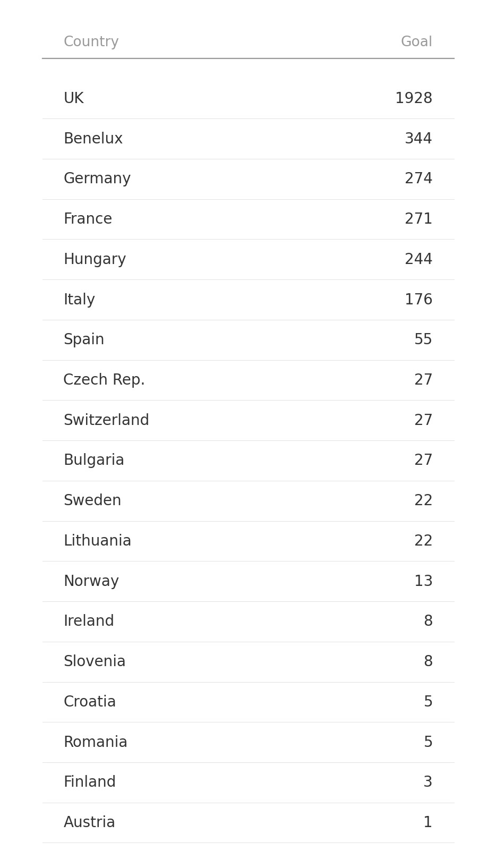Image resolution: width=496 pixels, height=868 pixels.
Task: Click the 1928 goal value
Action: [x=414, y=99]
